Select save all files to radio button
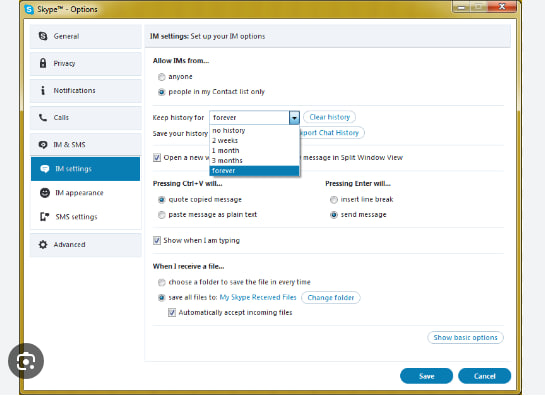Viewport: 545px width, 396px height. point(161,298)
